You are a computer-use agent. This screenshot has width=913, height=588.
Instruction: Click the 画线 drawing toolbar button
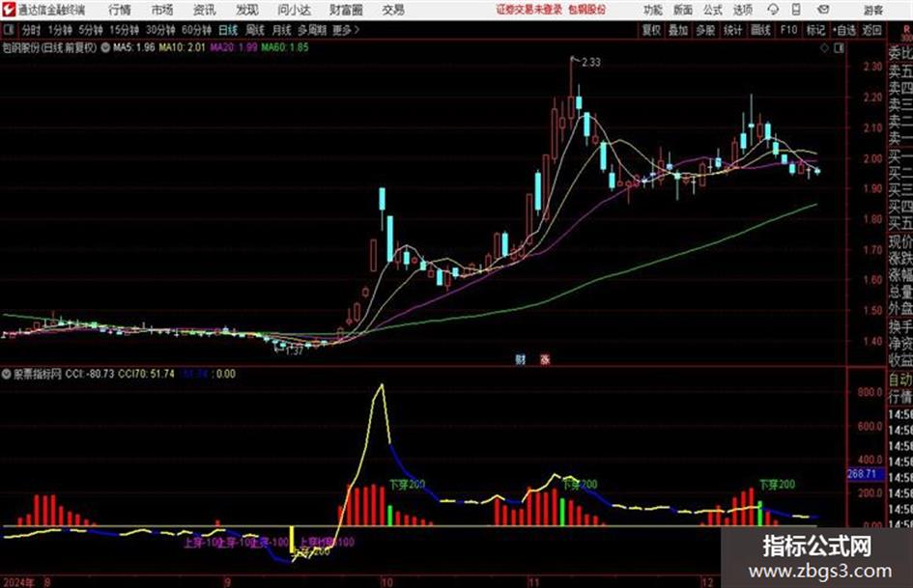click(760, 30)
